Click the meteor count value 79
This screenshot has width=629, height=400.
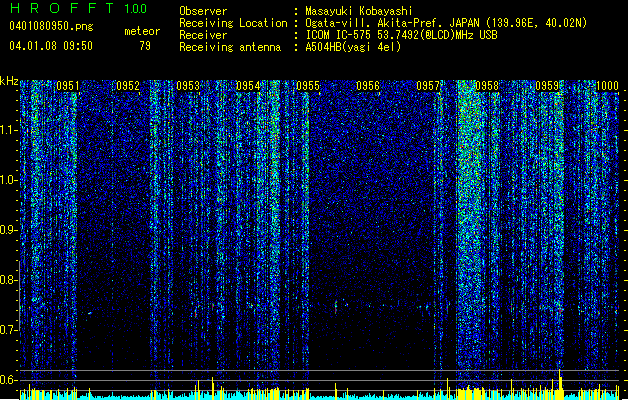[145, 46]
